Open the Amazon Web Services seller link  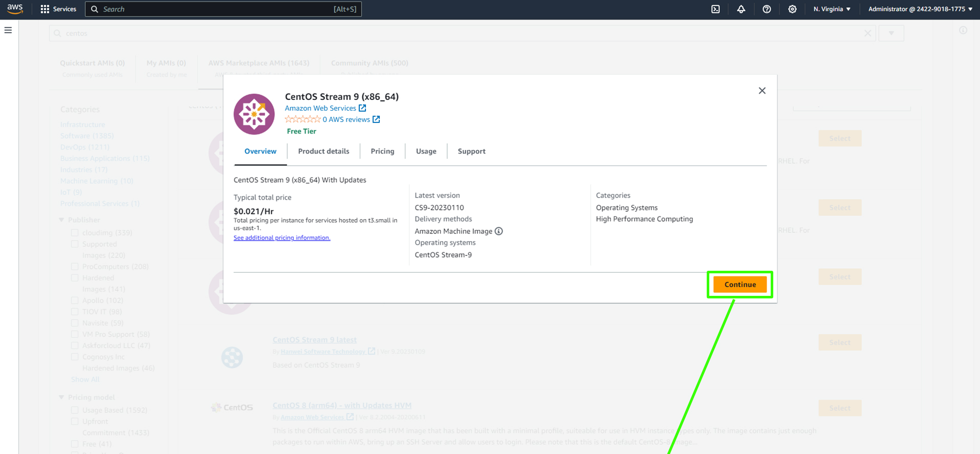(320, 108)
